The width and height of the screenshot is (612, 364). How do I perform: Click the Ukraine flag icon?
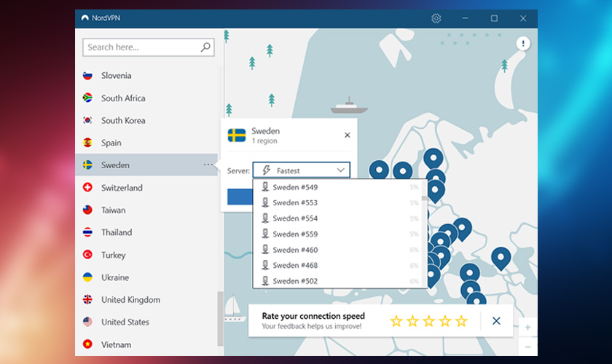pyautogui.click(x=87, y=277)
